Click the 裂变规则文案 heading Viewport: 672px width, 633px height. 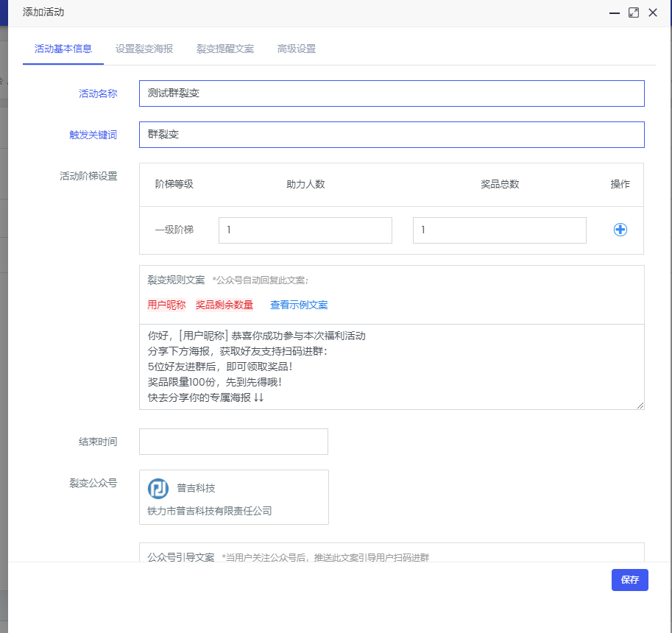click(176, 280)
